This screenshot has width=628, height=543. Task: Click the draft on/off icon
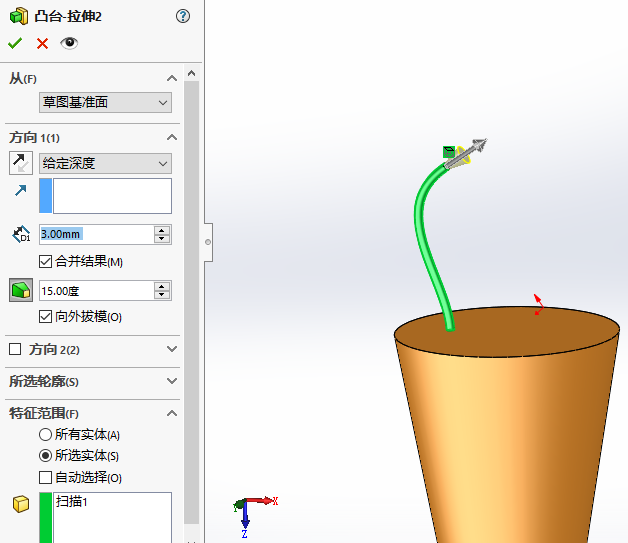(x=21, y=290)
